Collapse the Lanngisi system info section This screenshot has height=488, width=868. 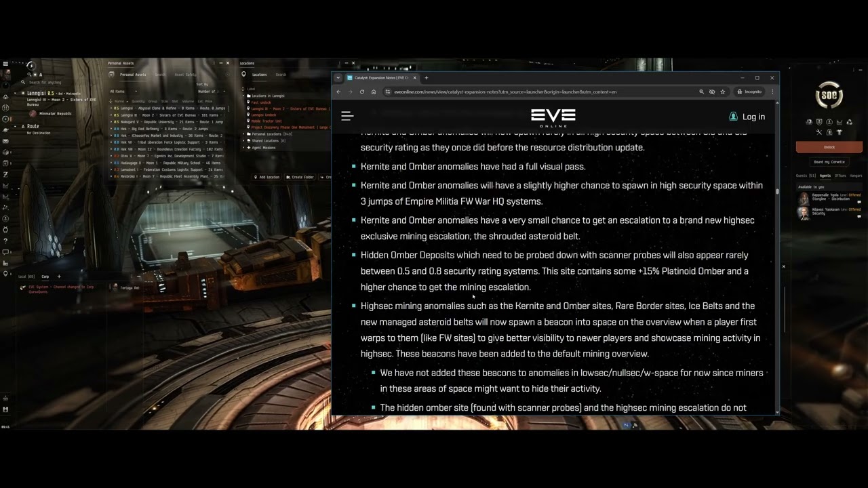pyautogui.click(x=15, y=93)
